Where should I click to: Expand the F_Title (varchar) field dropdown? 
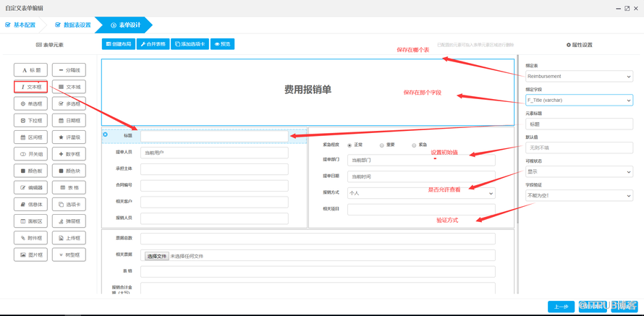click(x=579, y=100)
